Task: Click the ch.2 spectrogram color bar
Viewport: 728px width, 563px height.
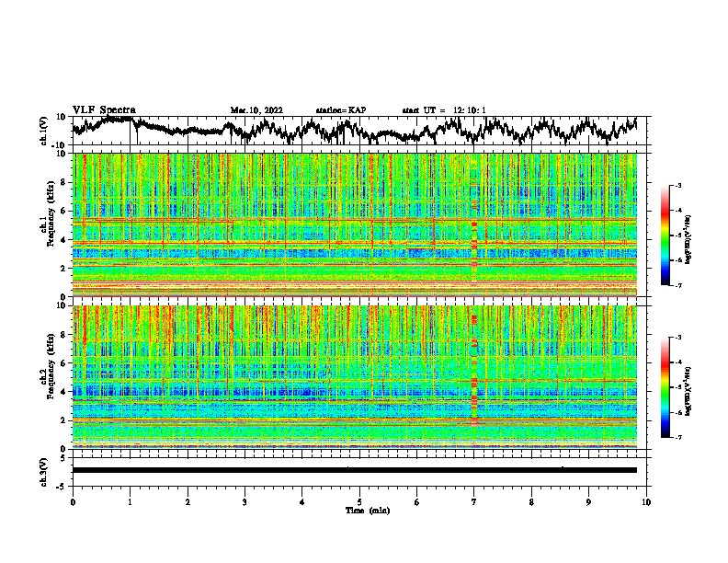Action: click(665, 387)
